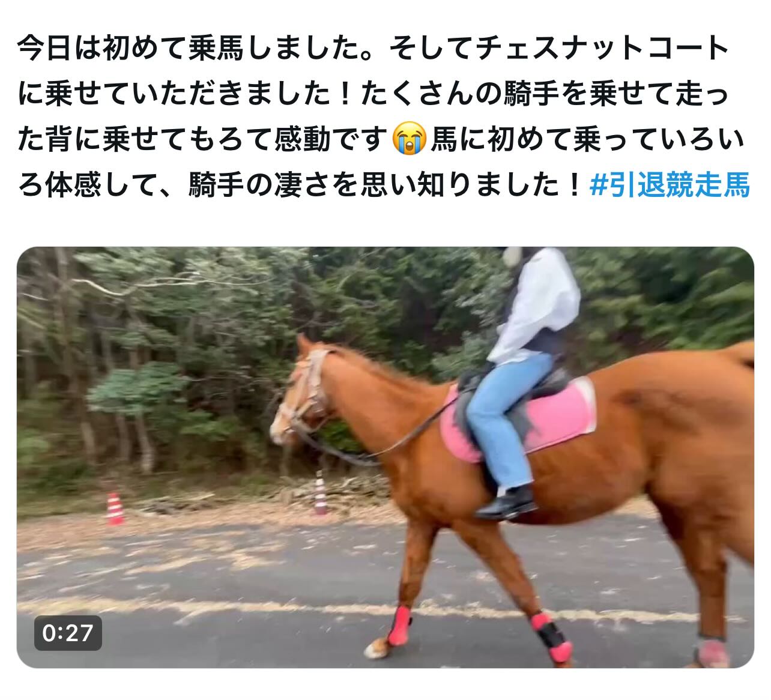Click the rider's black boot in the stirrup

pos(506,503)
